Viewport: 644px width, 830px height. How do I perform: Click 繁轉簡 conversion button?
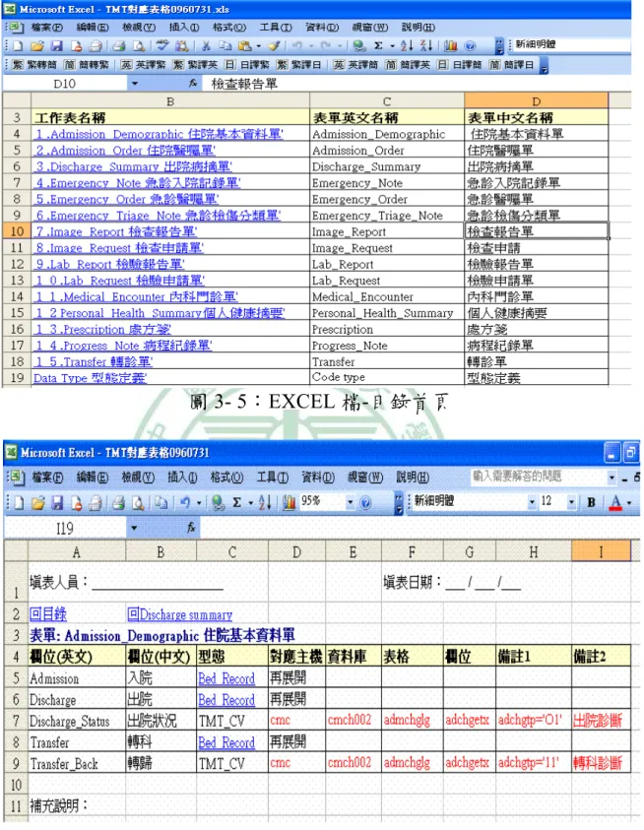(x=34, y=65)
